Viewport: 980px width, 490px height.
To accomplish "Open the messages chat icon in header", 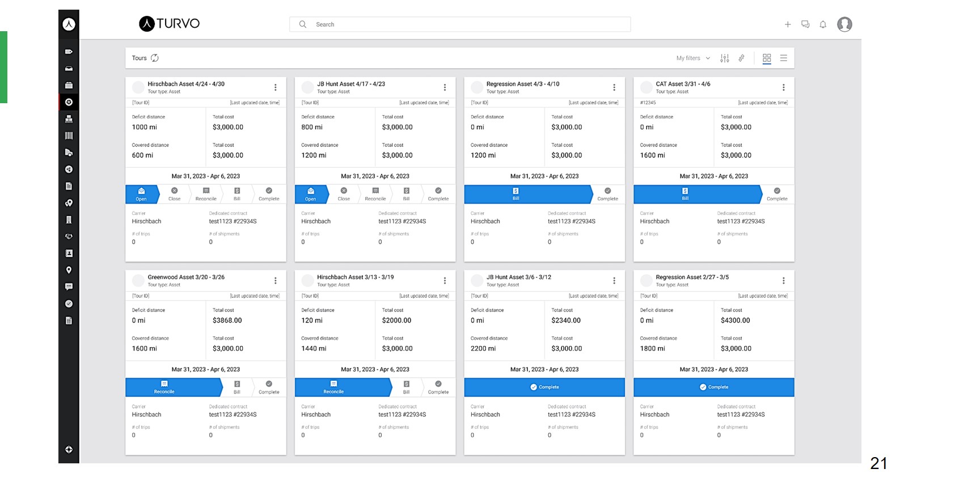I will [x=805, y=24].
